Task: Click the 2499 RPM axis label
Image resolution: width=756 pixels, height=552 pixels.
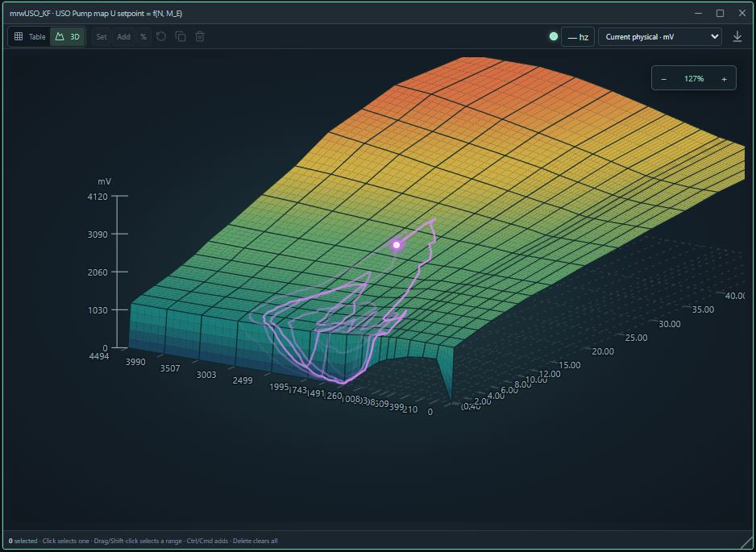Action: click(243, 380)
